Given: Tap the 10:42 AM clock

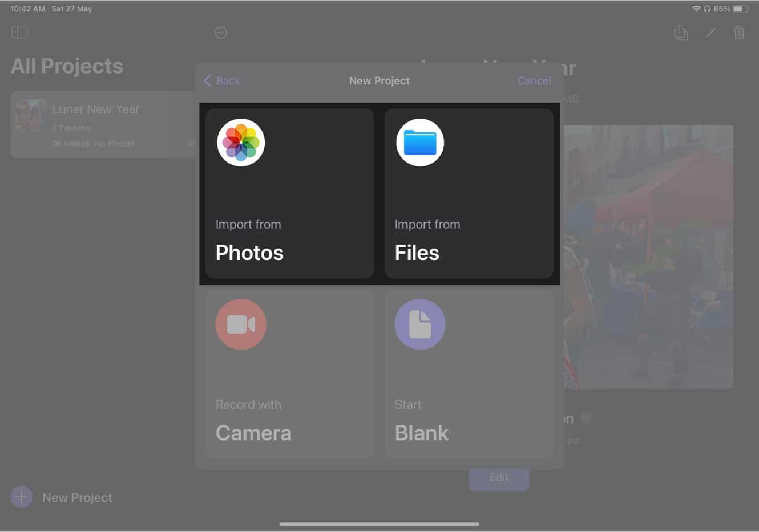Looking at the screenshot, I should point(27,9).
